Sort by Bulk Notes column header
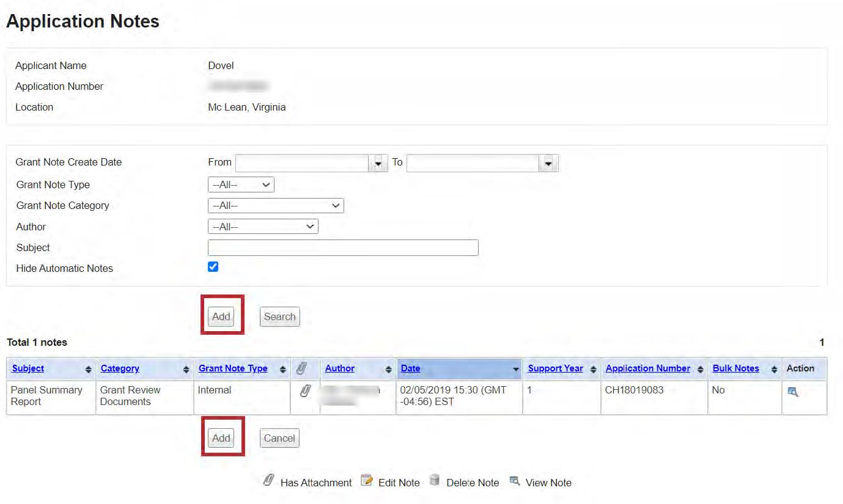This screenshot has width=843, height=504. coord(735,368)
